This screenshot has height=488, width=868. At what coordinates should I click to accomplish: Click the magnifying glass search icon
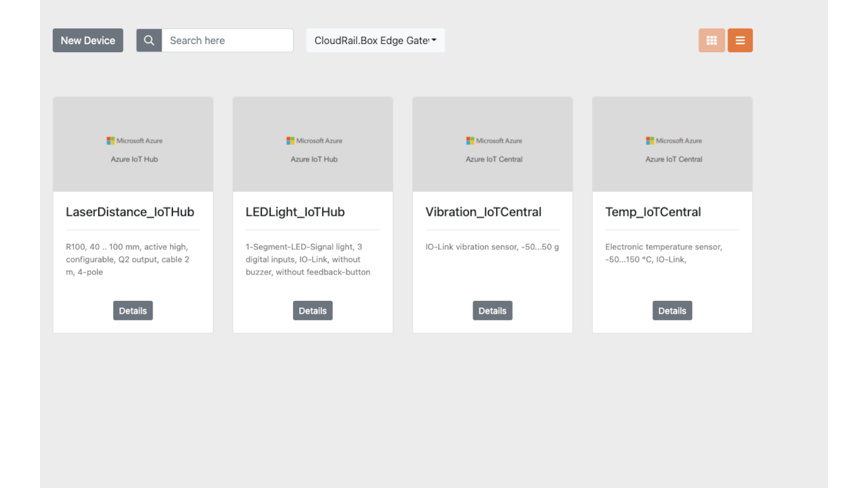[149, 41]
